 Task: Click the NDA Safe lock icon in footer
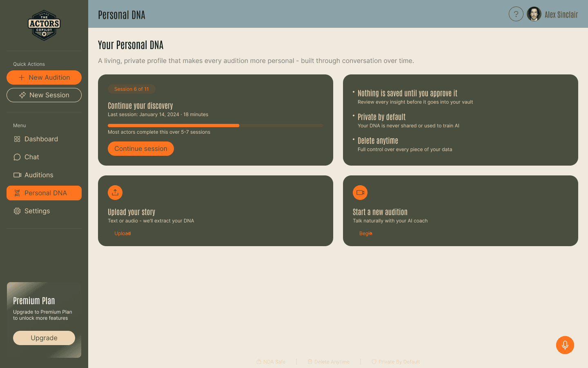coord(259,362)
